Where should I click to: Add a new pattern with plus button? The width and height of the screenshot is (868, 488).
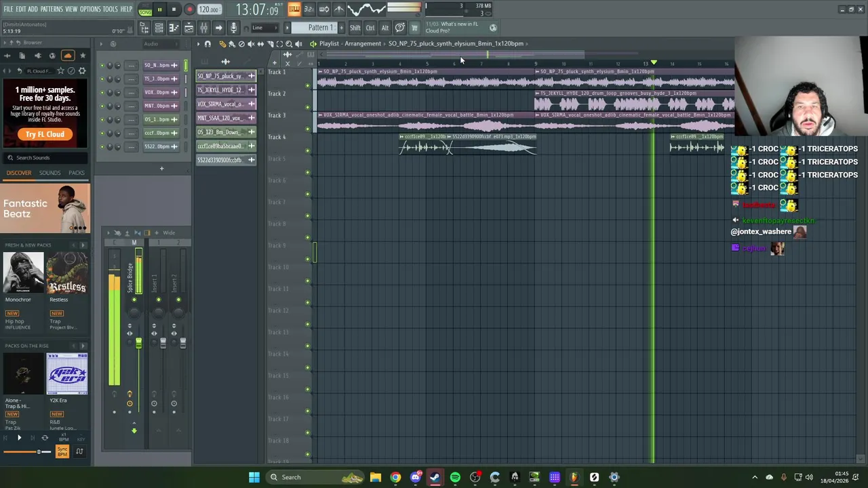[x=341, y=28]
